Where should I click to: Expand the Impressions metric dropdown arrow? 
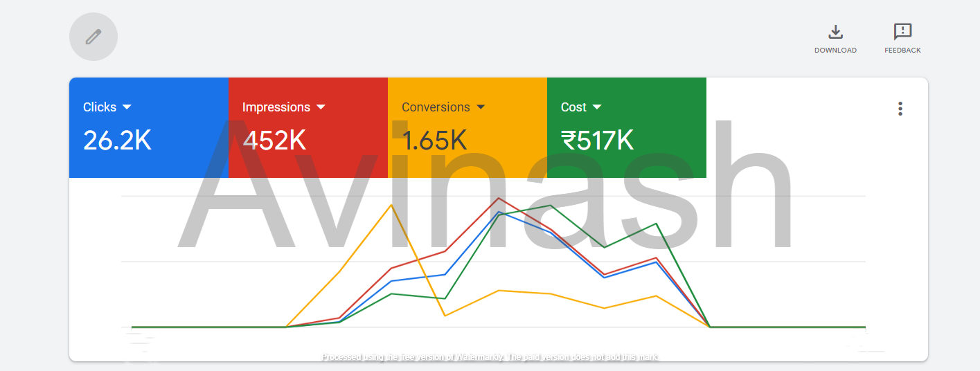[x=321, y=107]
